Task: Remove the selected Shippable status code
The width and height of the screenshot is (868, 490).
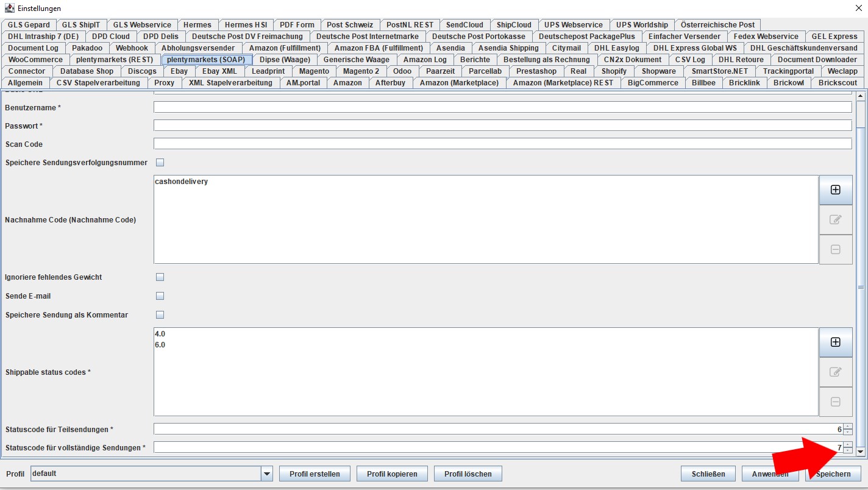Action: (x=836, y=402)
